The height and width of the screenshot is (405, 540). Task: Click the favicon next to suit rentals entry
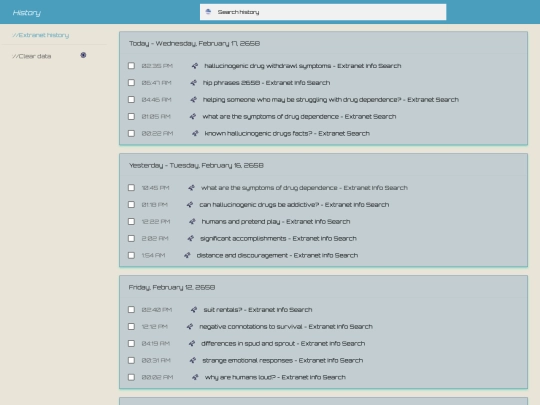tap(194, 310)
